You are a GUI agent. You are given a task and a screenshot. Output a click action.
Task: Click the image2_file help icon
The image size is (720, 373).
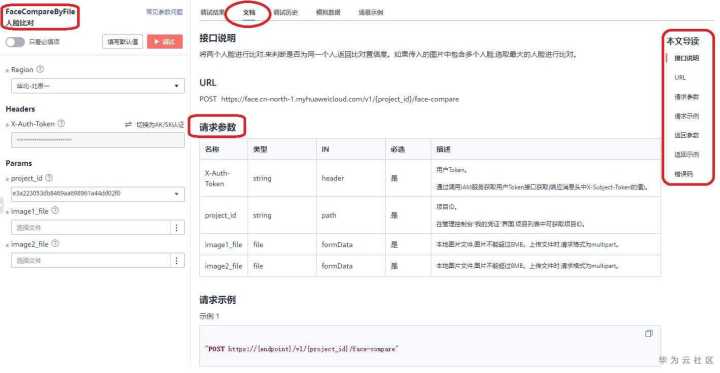pos(55,244)
